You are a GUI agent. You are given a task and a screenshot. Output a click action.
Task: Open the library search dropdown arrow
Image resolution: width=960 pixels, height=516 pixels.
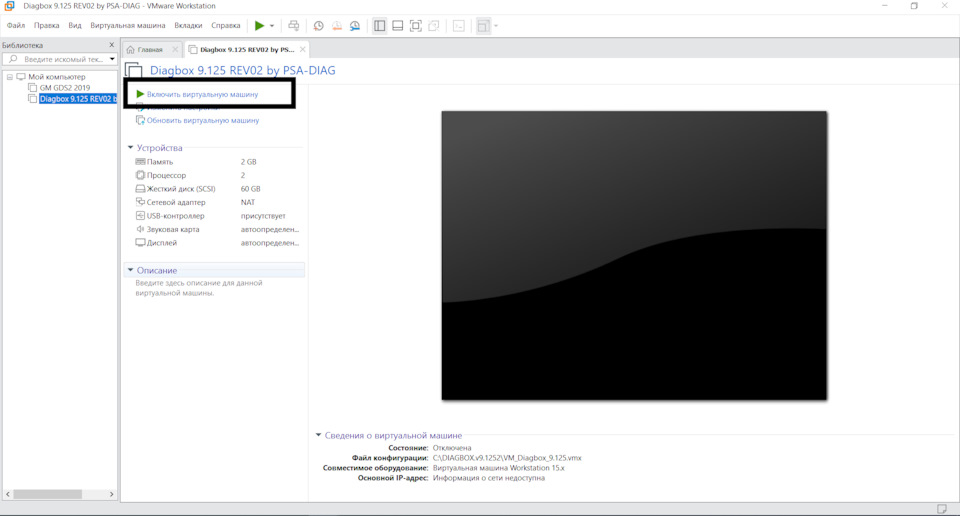112,59
